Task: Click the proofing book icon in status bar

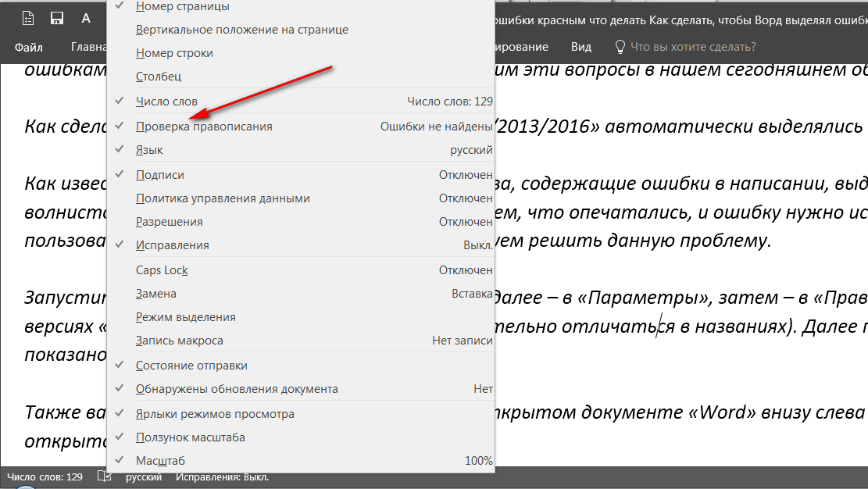Action: [x=104, y=477]
